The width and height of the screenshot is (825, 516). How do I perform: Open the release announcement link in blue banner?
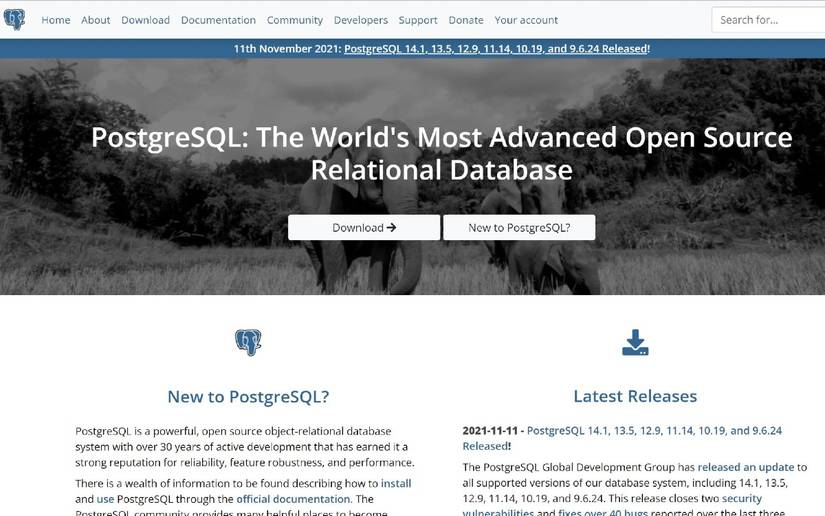click(x=496, y=48)
